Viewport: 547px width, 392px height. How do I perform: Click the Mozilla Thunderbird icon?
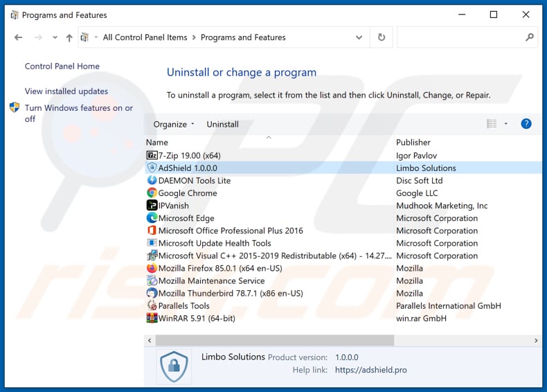[x=152, y=293]
